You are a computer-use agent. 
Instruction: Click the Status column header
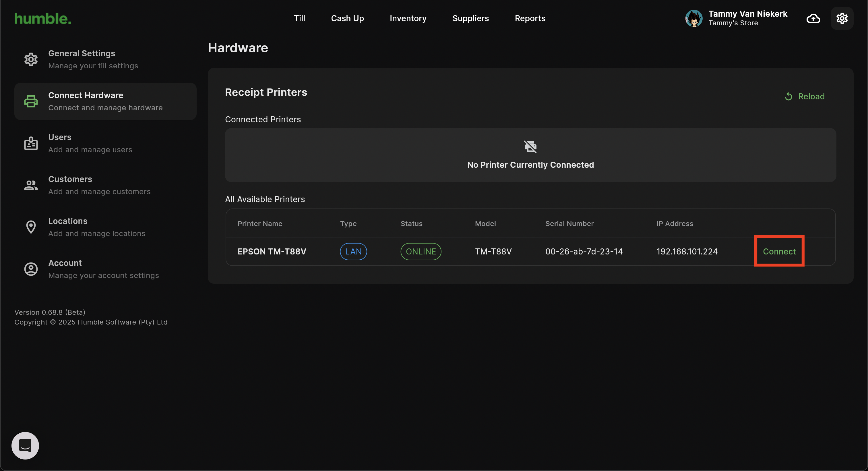[x=411, y=223]
